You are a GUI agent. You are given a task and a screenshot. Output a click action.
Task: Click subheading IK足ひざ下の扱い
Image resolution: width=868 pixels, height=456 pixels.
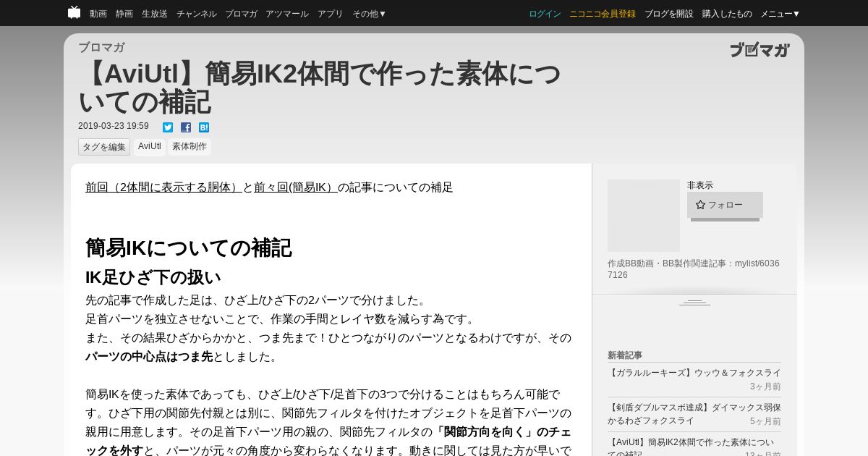click(x=153, y=277)
